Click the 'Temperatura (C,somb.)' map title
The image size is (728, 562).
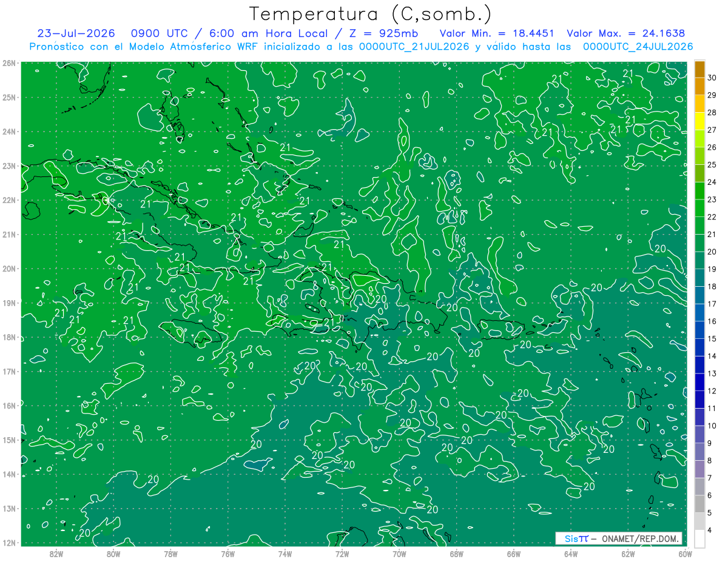371,15
